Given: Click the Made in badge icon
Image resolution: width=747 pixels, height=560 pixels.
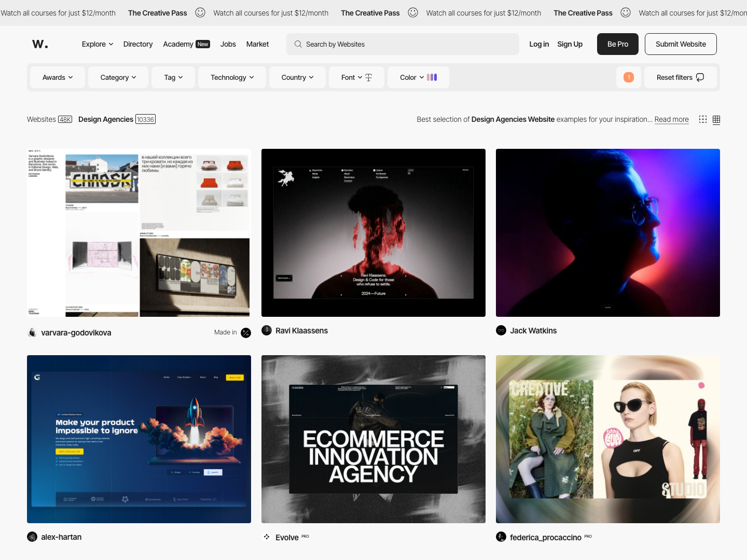Looking at the screenshot, I should coord(246,332).
